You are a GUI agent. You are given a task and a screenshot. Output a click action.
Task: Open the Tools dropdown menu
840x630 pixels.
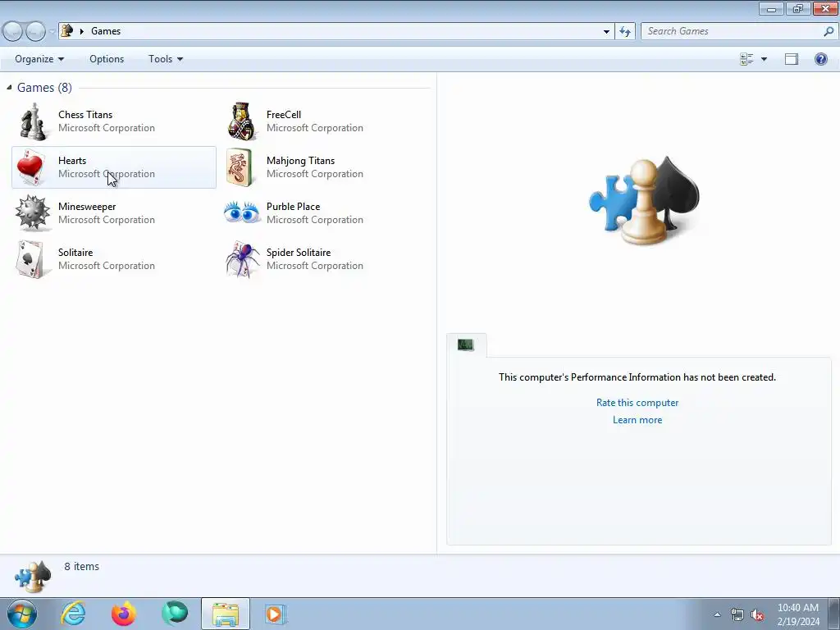166,59
